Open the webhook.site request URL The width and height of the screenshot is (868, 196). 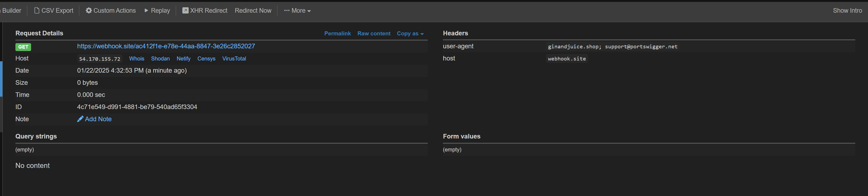tap(166, 46)
